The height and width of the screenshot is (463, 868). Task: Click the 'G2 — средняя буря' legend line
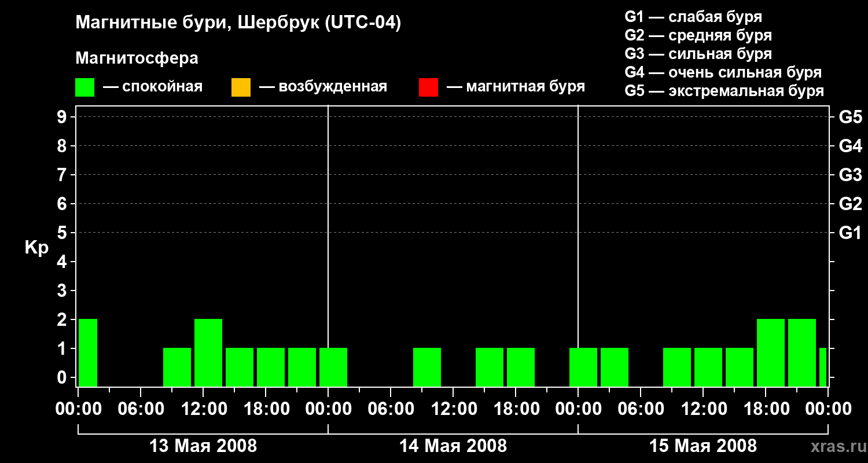(698, 35)
